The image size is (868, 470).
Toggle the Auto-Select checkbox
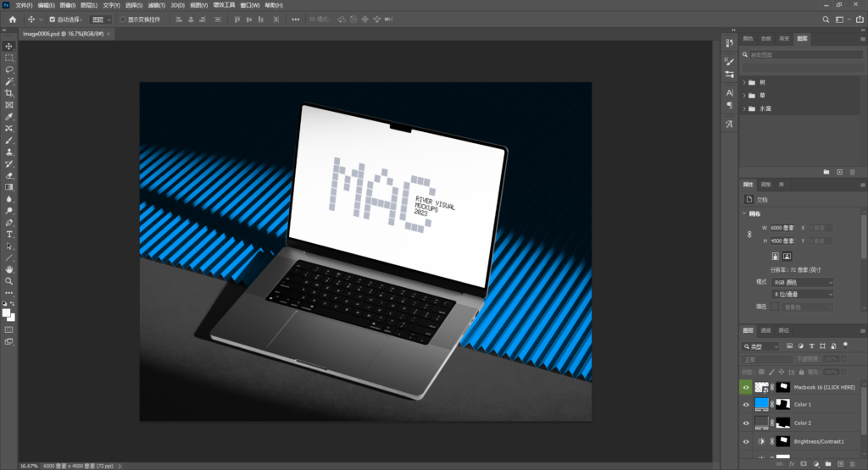click(53, 19)
